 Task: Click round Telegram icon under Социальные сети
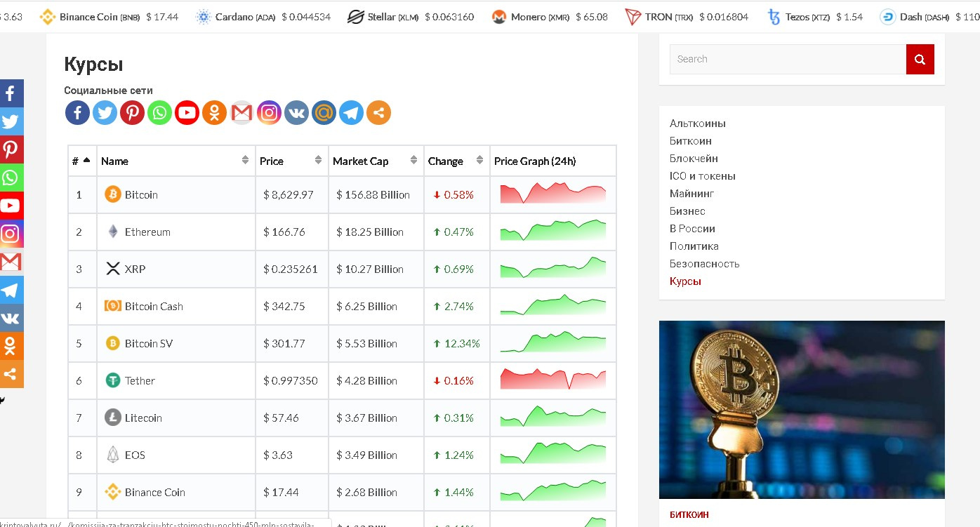click(x=351, y=112)
